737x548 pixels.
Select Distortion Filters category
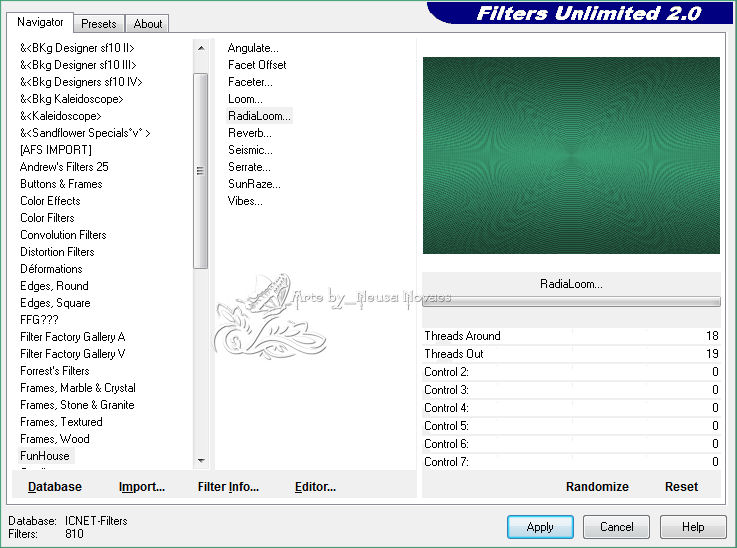click(x=57, y=251)
